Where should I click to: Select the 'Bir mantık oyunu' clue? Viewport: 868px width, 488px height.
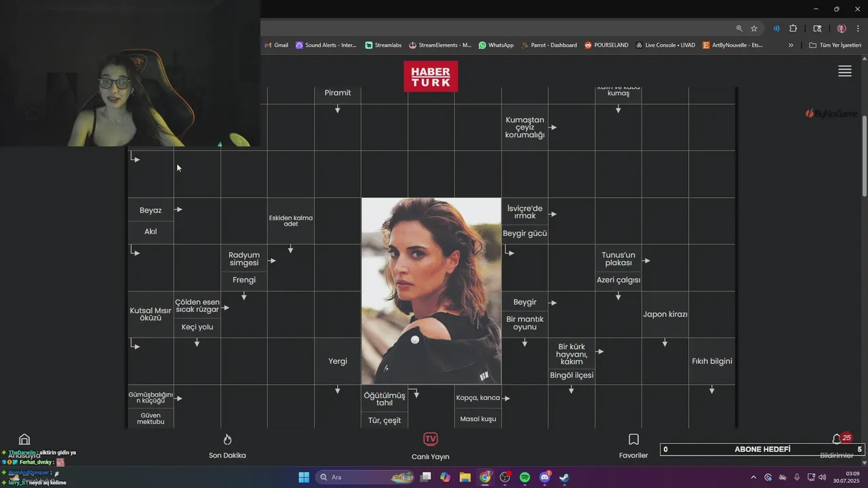tap(525, 323)
